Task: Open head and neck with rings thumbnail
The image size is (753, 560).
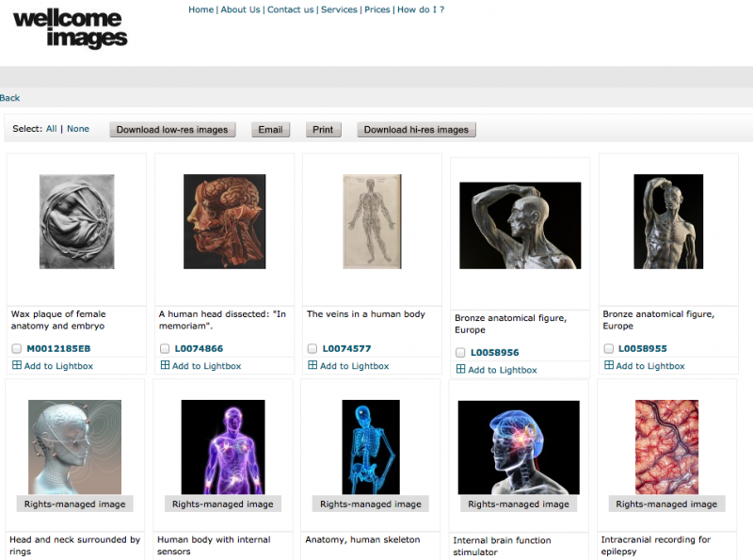Action: click(x=75, y=447)
